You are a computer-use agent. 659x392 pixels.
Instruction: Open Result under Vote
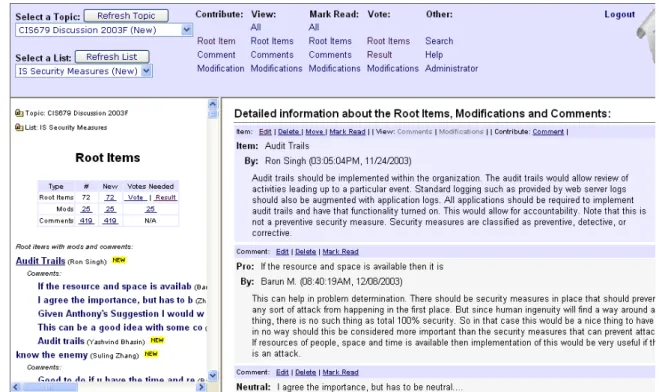(379, 55)
